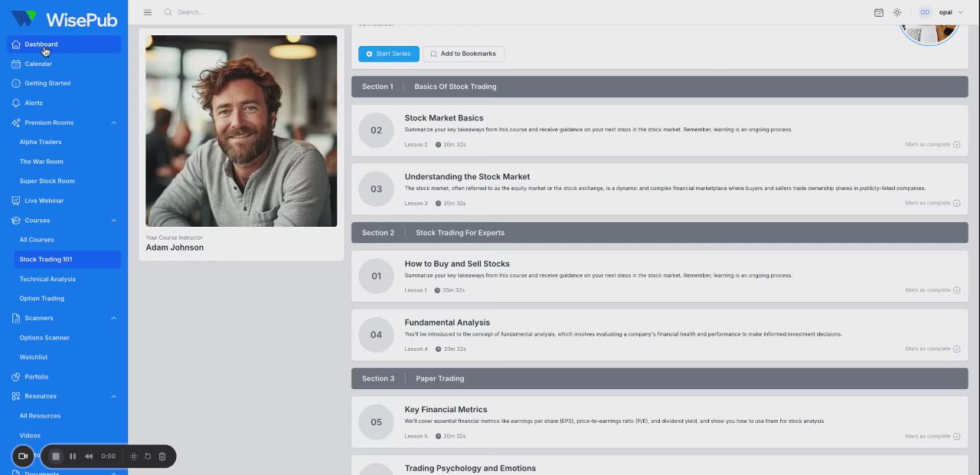Click the recorder camera icon
Image resolution: width=980 pixels, height=475 pixels.
pos(23,457)
